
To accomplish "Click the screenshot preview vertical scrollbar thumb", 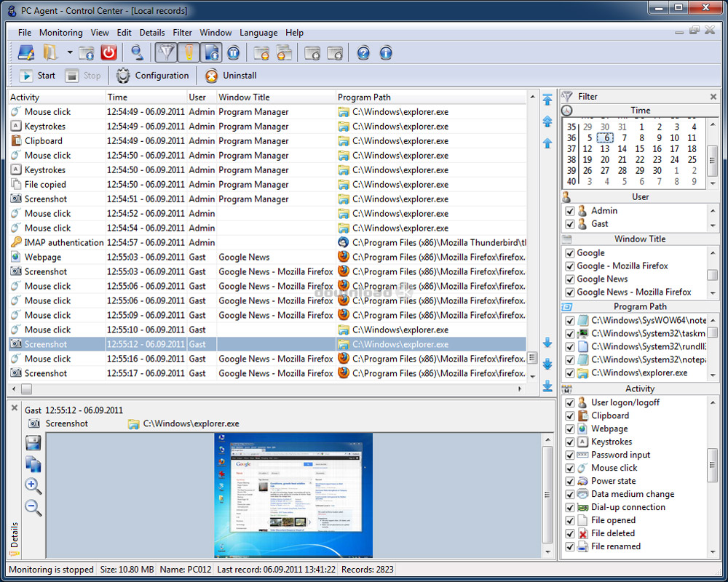I will 548,494.
